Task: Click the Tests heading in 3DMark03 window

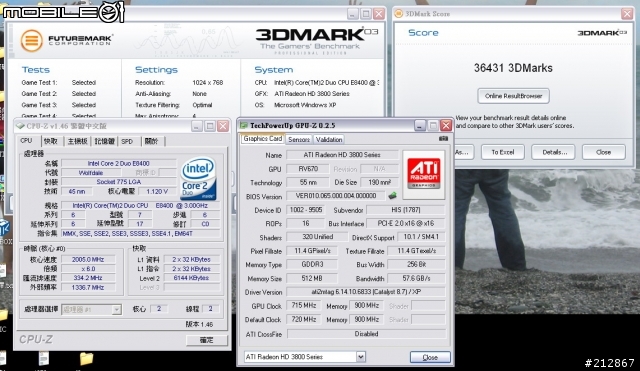Action: point(36,70)
